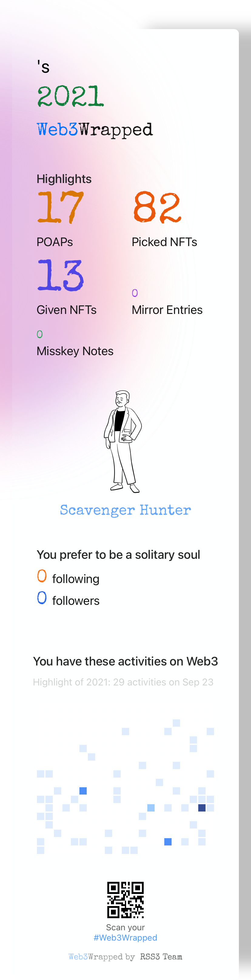Viewport: 251px width, 980px height.
Task: Click the blue 0 followers count
Action: [42, 598]
